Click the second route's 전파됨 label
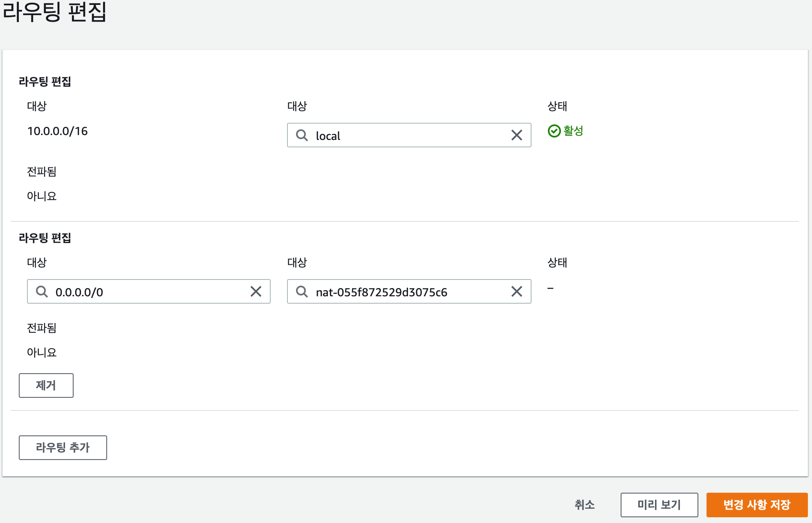Screen dimensions: 812x523 [41, 328]
